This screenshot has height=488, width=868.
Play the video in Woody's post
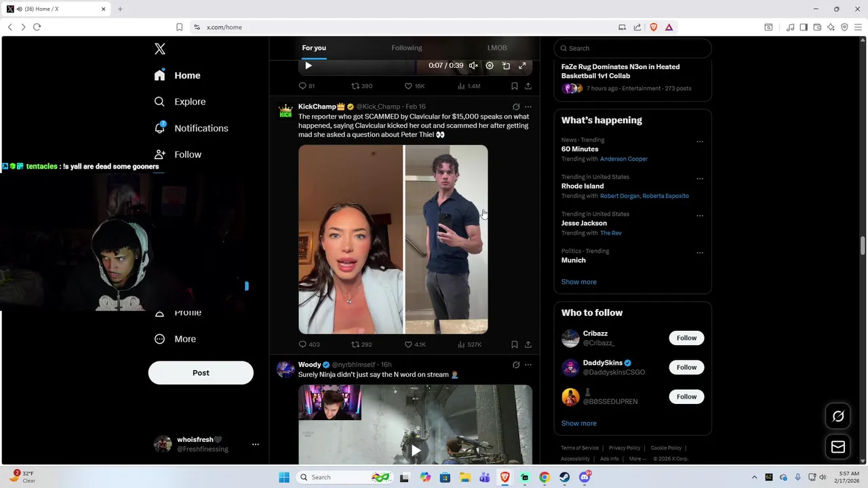pos(415,450)
